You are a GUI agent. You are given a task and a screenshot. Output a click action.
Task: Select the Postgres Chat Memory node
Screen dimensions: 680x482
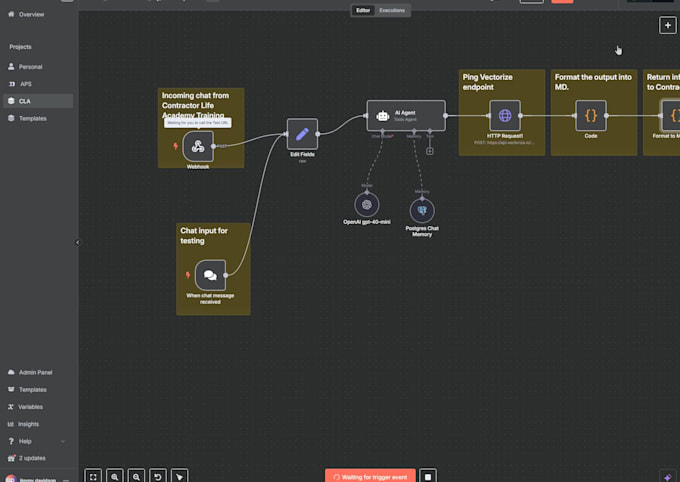click(422, 211)
